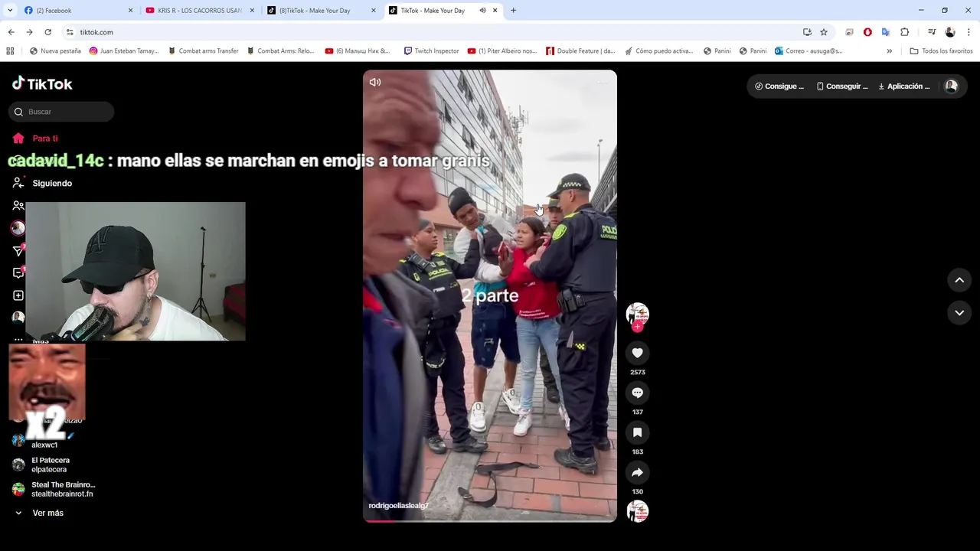The height and width of the screenshot is (551, 980).
Task: Click the Buscar search field
Action: 61,112
